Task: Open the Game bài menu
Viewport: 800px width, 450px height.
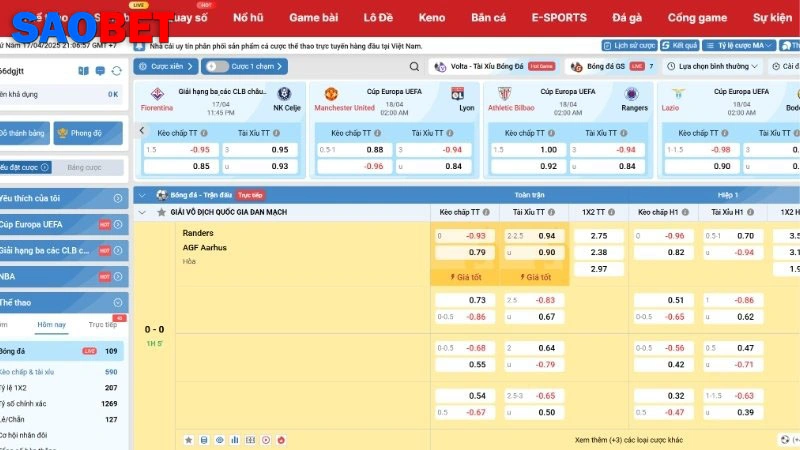Action: [x=314, y=18]
